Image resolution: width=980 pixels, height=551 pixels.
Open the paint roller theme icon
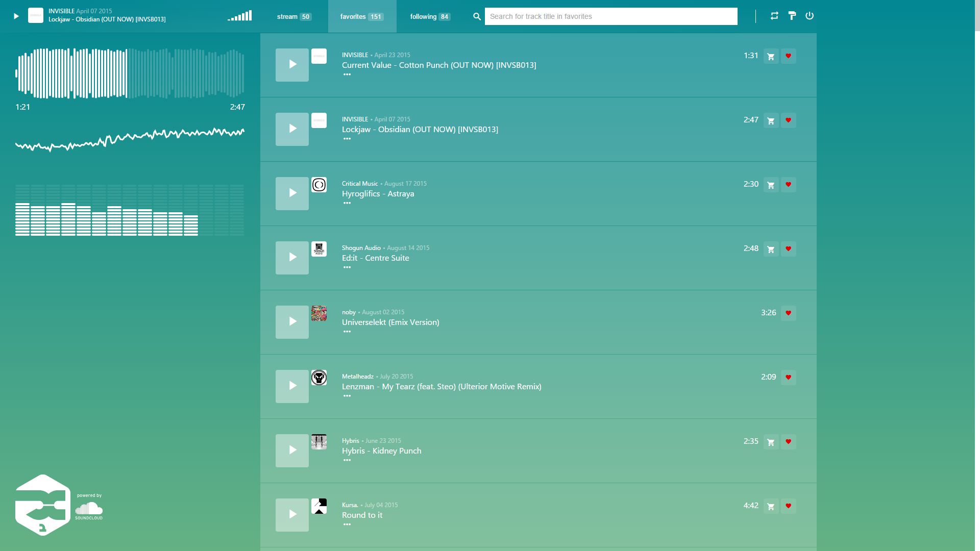(792, 16)
